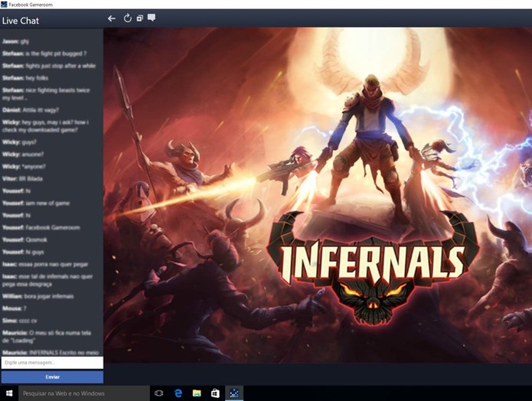
Task: Click the INFERNALS logo in the game
Action: [373, 266]
